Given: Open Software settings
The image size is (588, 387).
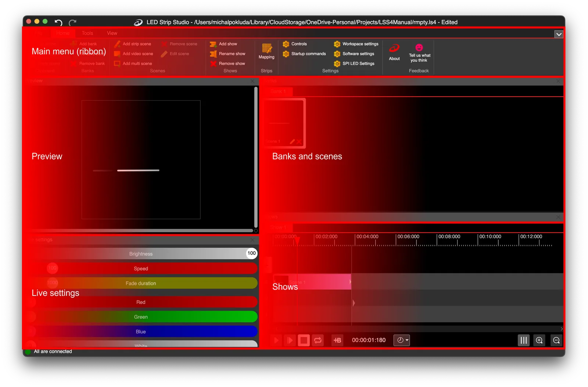Looking at the screenshot, I should pyautogui.click(x=354, y=54).
